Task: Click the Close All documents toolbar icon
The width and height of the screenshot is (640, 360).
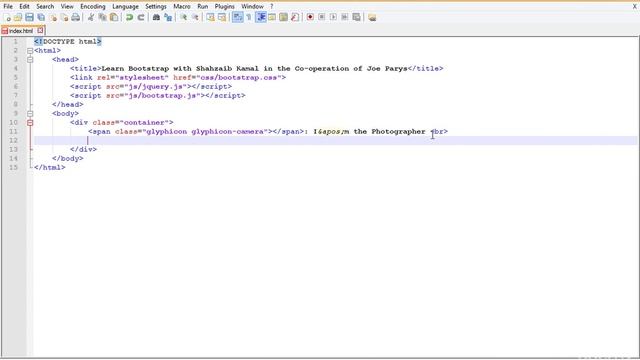Action: pyautogui.click(x=64, y=17)
